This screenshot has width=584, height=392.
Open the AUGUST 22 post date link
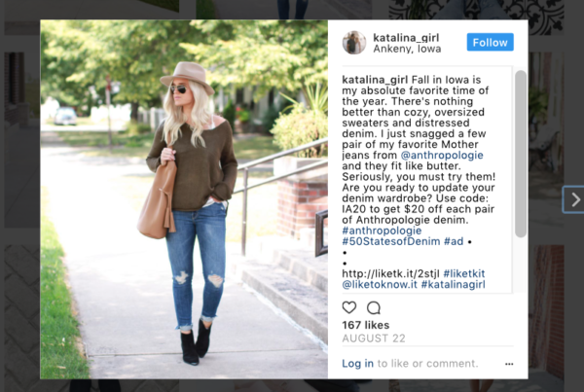point(374,339)
